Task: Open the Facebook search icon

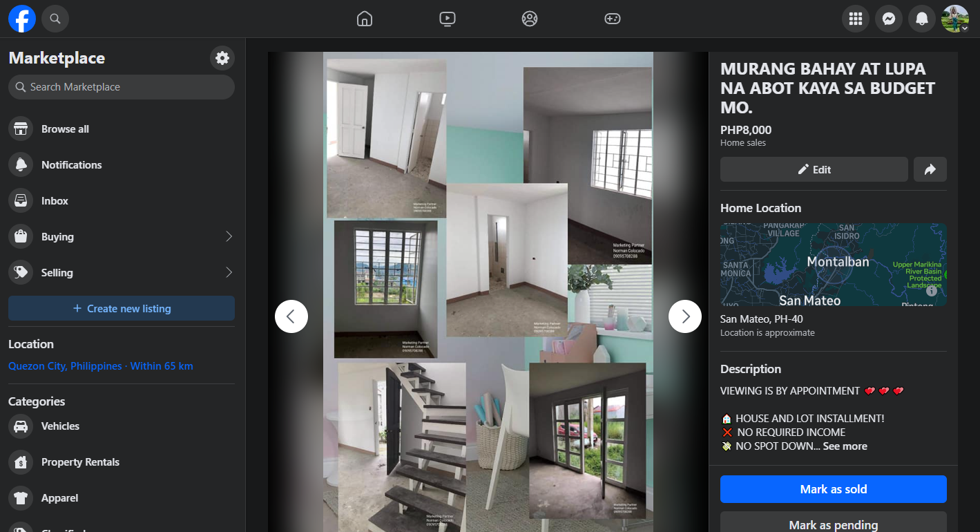Action: (55, 19)
